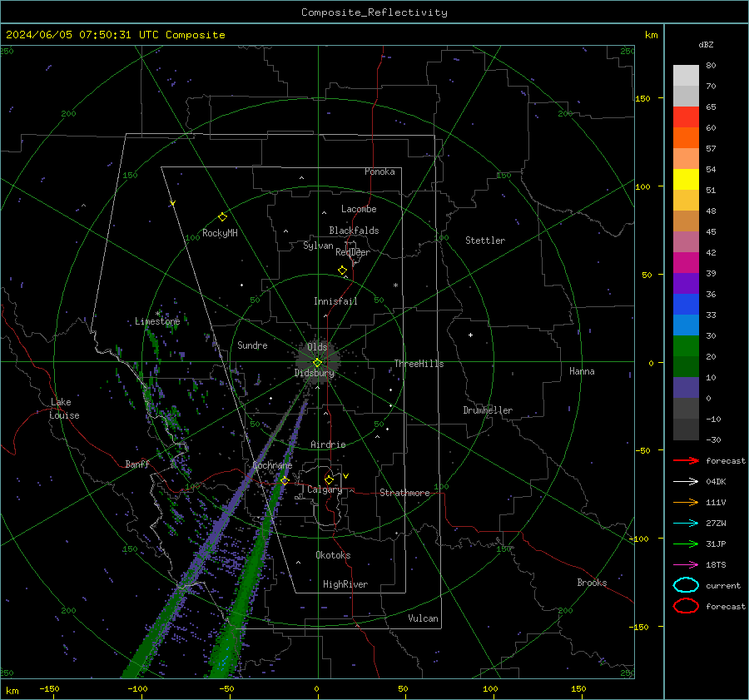Click the Olds label near radar center
Viewport: 749px width, 700px height.
pos(317,346)
